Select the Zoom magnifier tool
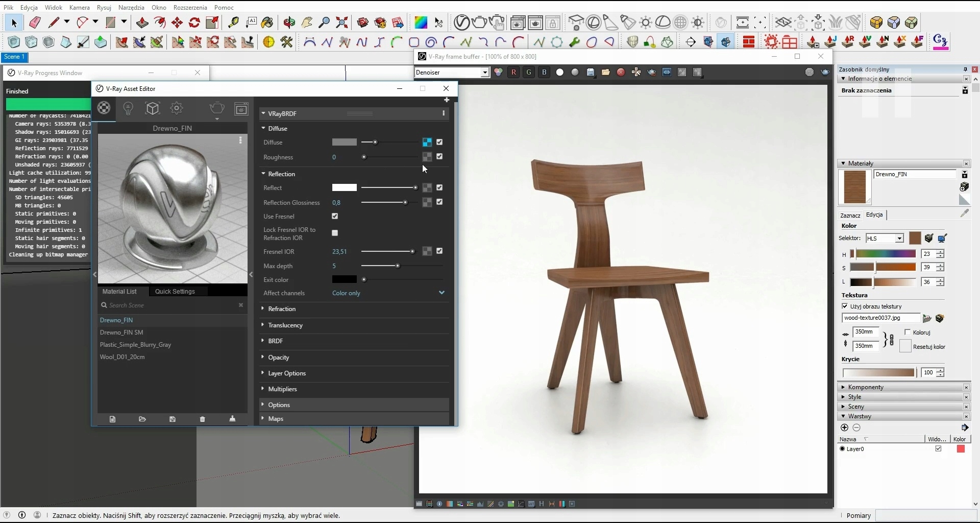Viewport: 980px width, 523px height. (324, 22)
